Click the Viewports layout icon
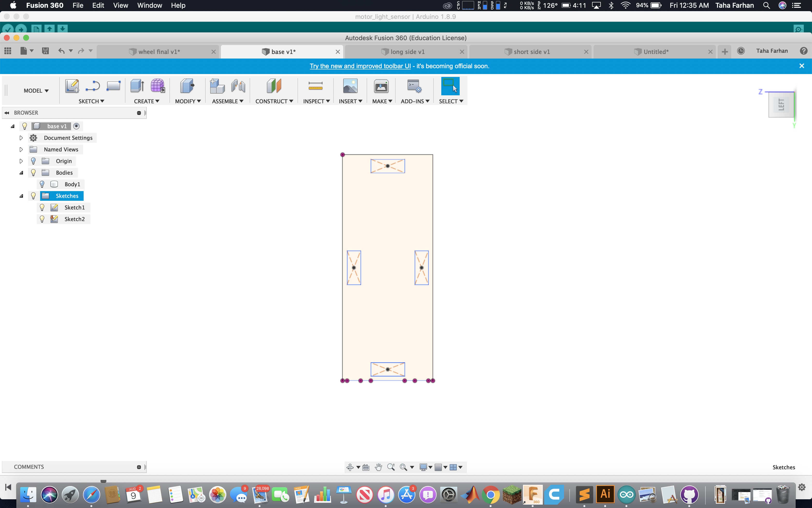 pyautogui.click(x=453, y=467)
